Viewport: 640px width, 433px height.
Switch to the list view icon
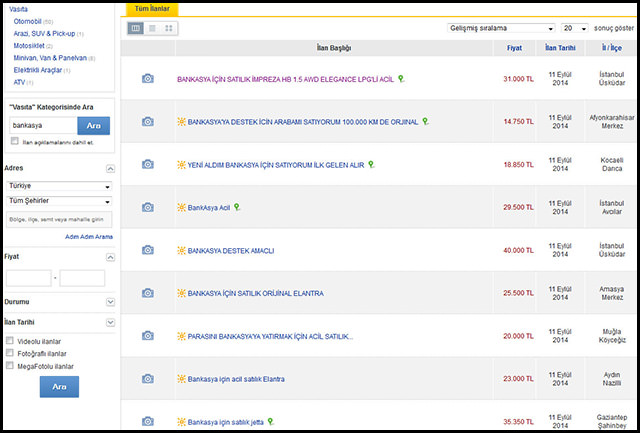(152, 29)
